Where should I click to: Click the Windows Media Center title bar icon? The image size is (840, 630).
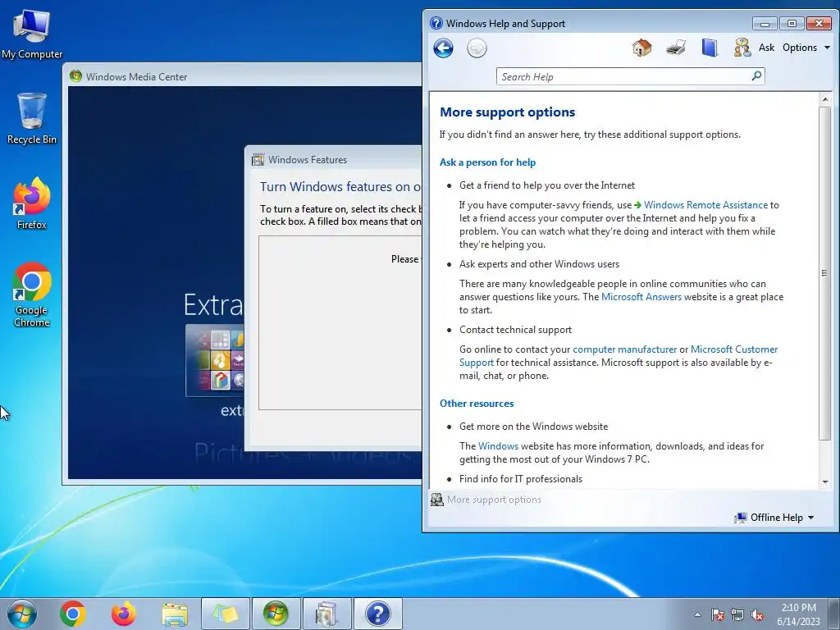coord(75,76)
